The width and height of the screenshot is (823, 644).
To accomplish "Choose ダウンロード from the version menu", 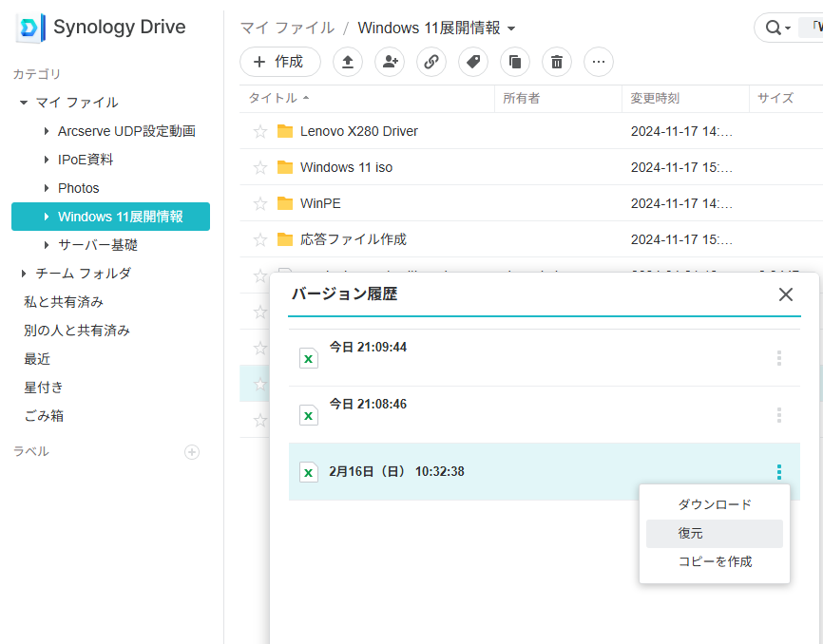I will 715,504.
